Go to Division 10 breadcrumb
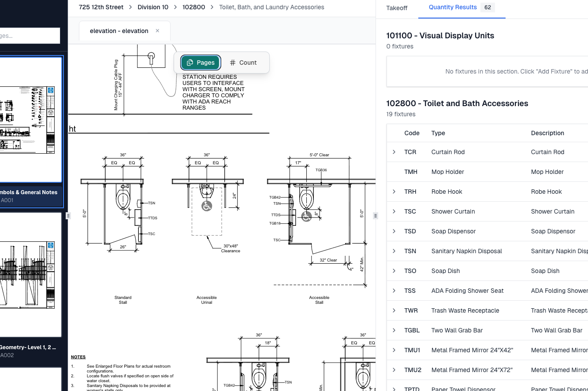 point(153,7)
